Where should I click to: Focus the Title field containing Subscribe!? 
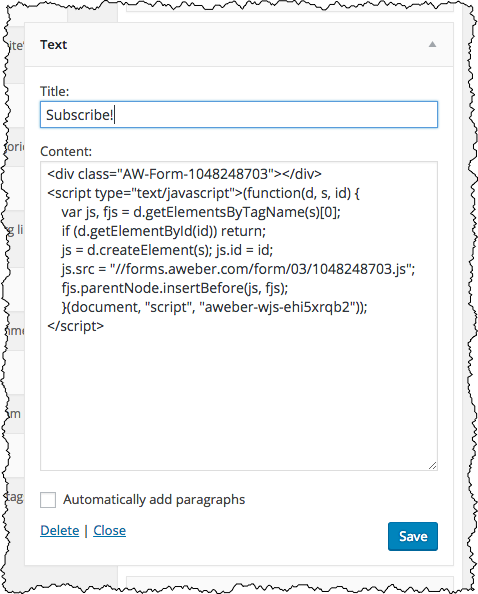239,114
